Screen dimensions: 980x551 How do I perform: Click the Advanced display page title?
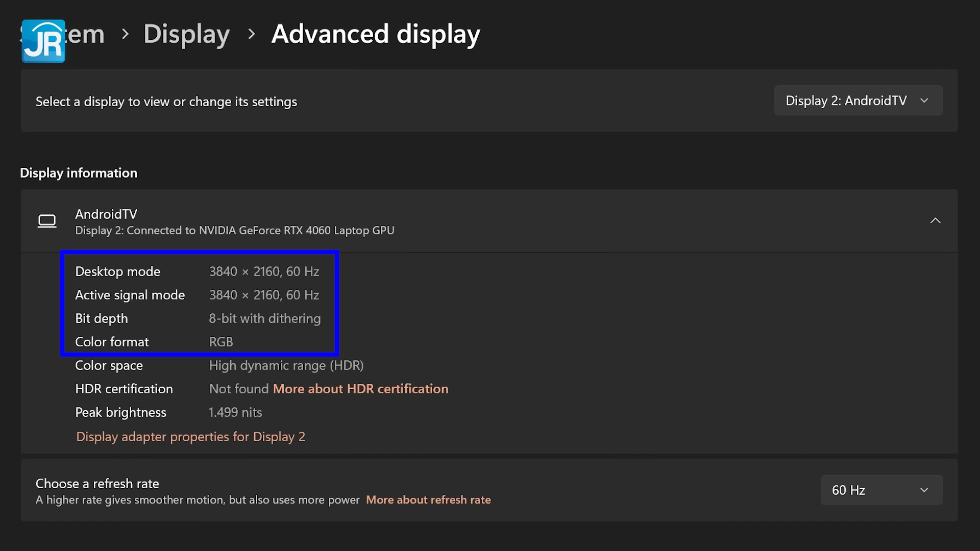pyautogui.click(x=376, y=34)
